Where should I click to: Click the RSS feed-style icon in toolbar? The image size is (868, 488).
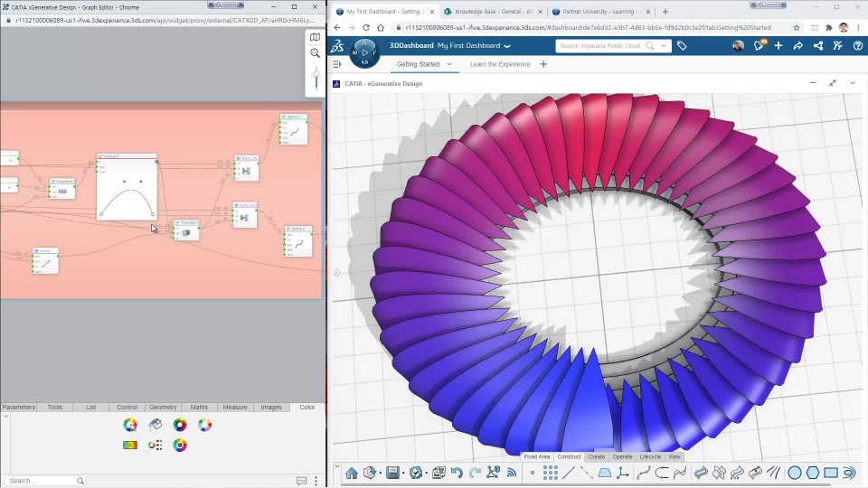[x=512, y=473]
